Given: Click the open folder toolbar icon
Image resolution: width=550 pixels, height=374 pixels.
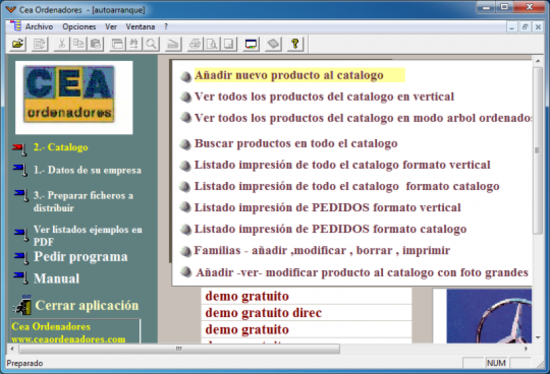Looking at the screenshot, I should [18, 44].
